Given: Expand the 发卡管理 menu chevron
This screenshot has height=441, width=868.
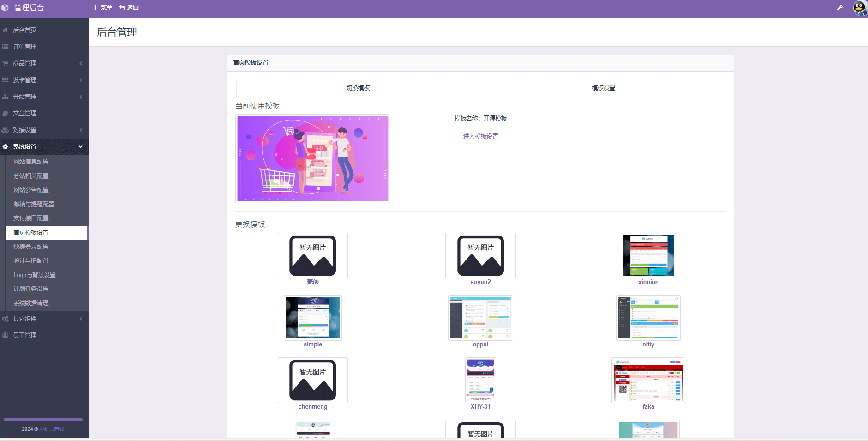Looking at the screenshot, I should [x=82, y=80].
